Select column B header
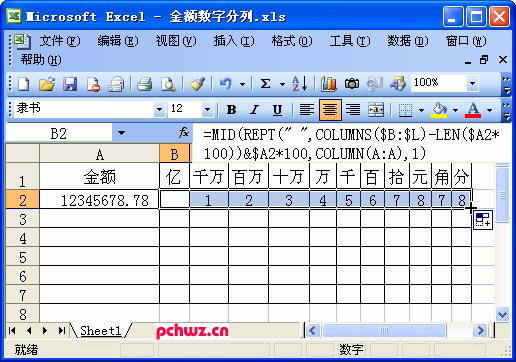Screen dimensions: 516x362 (x=174, y=154)
